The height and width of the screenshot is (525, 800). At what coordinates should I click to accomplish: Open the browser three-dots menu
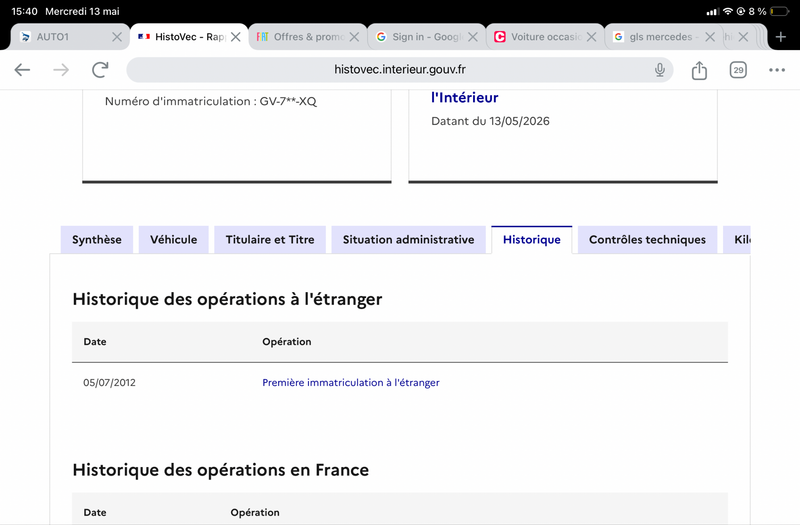pos(777,70)
